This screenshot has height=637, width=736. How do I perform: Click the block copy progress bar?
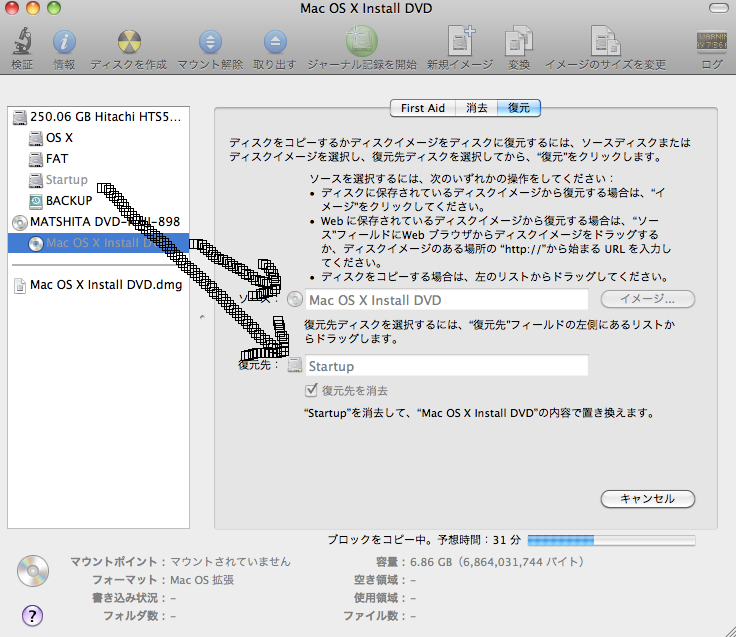611,540
